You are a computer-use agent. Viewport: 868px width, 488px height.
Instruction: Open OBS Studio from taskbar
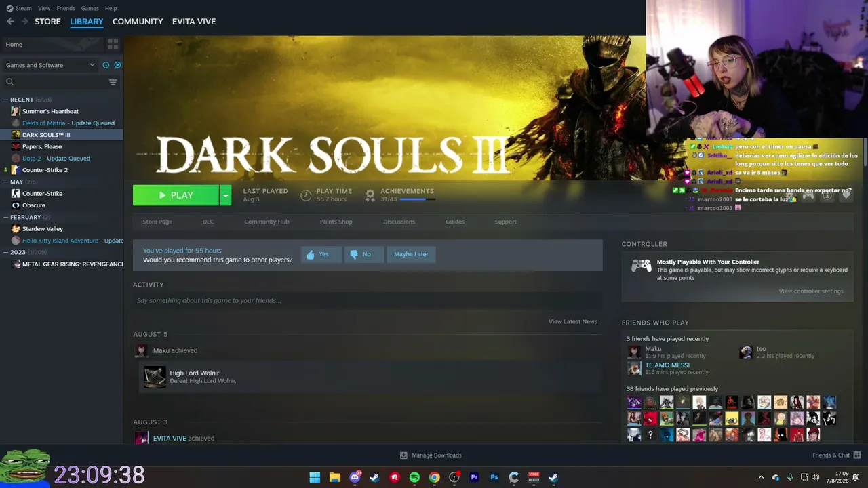pyautogui.click(x=454, y=477)
